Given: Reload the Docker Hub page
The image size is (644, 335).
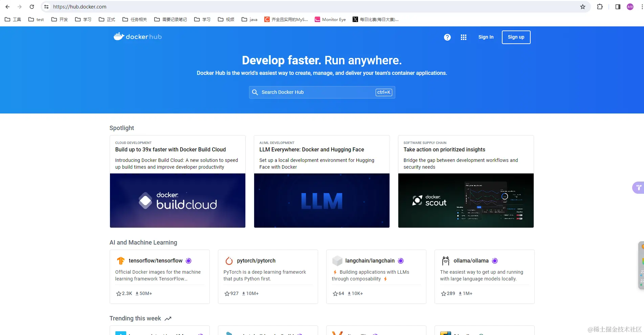Looking at the screenshot, I should coord(32,7).
